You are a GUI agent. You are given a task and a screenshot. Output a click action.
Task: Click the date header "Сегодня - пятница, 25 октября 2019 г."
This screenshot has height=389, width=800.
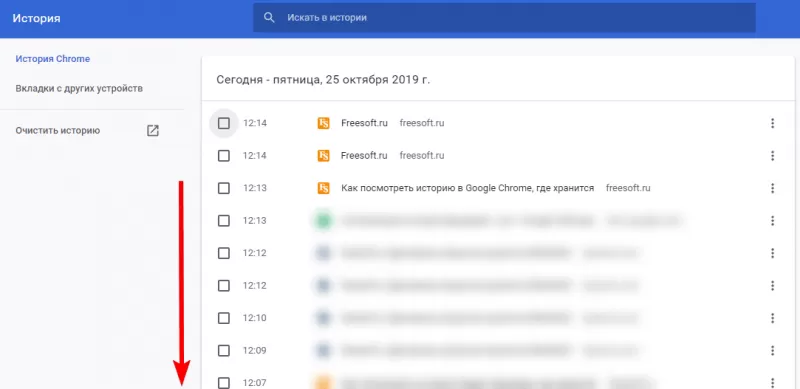[x=323, y=80]
